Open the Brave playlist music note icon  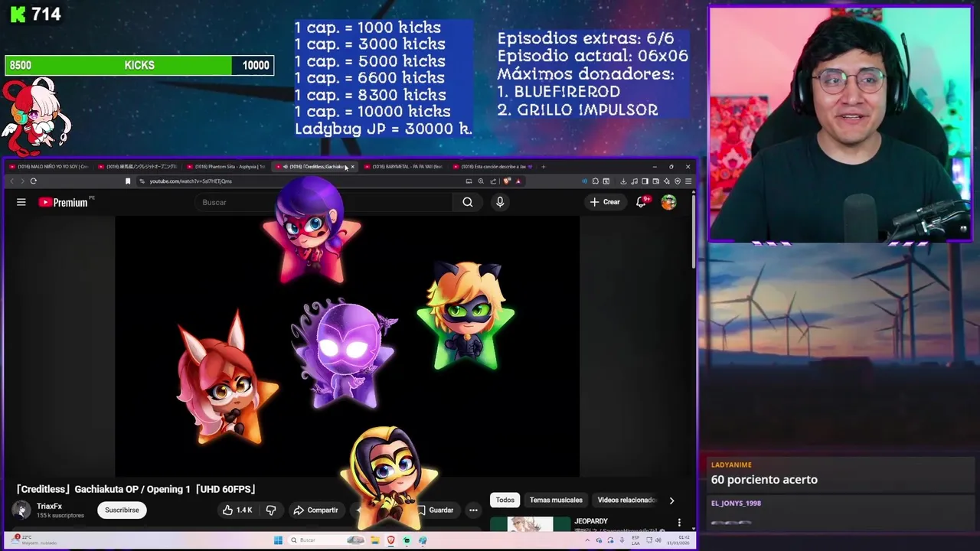click(634, 181)
